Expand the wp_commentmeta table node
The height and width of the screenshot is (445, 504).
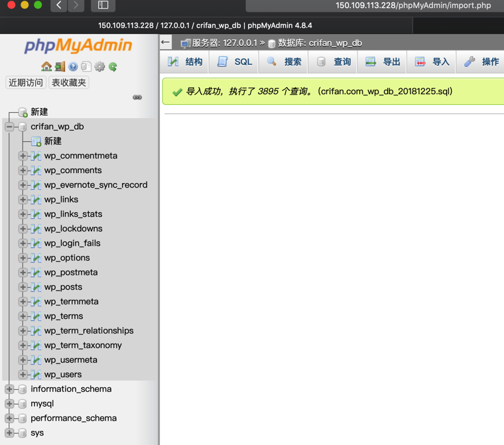[23, 156]
